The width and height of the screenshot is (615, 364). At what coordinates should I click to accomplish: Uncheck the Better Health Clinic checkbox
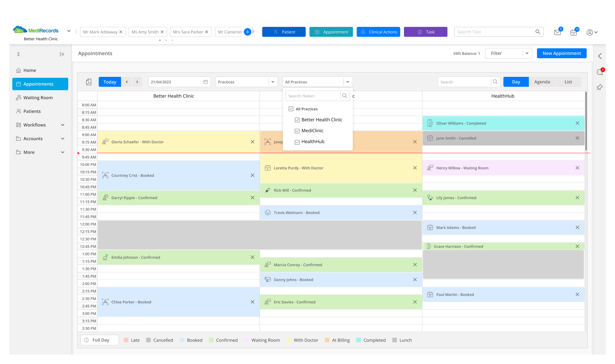click(x=297, y=120)
